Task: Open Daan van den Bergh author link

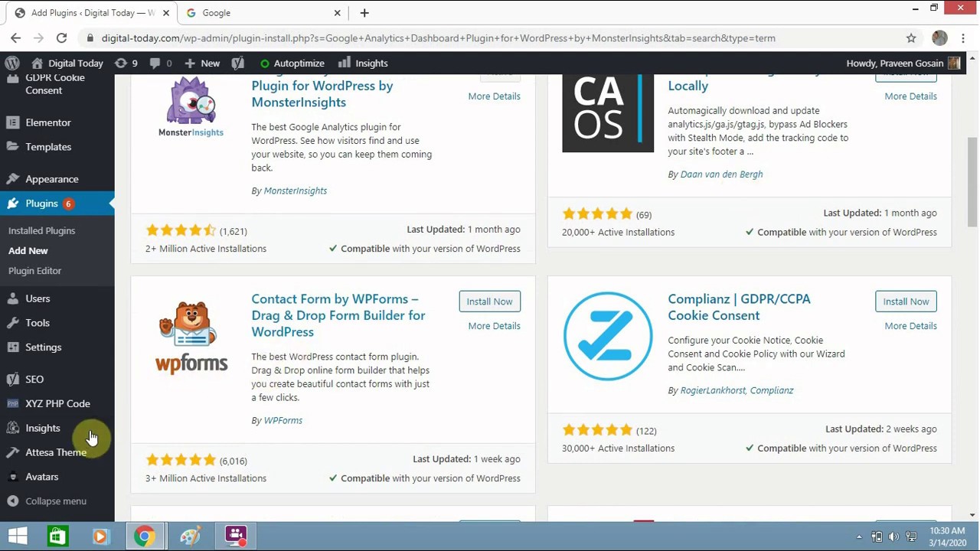Action: [x=721, y=174]
